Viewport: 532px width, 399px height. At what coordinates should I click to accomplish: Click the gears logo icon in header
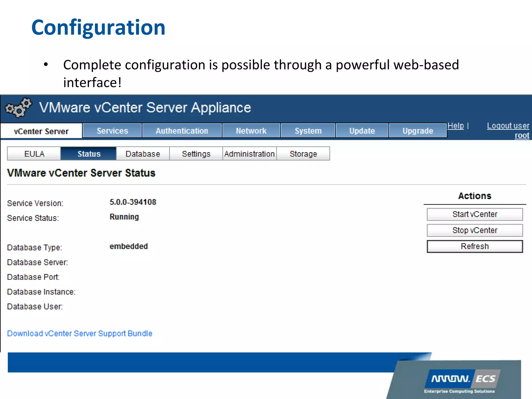tap(18, 108)
